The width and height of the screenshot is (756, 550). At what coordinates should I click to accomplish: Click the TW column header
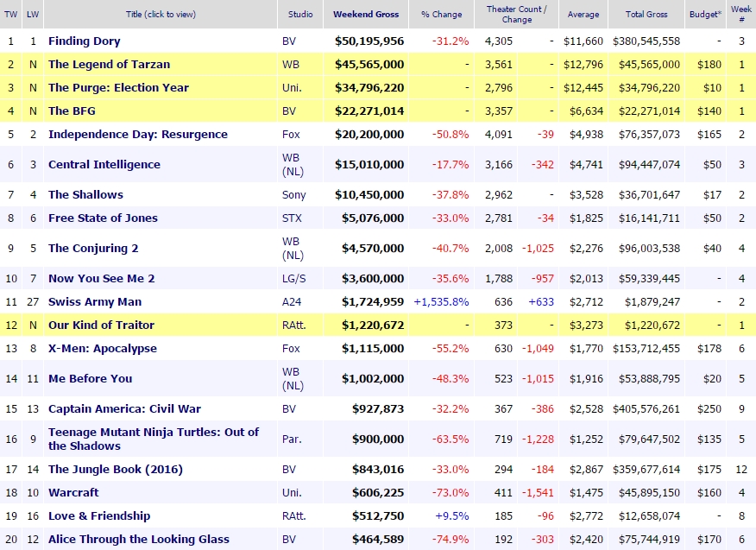click(x=10, y=14)
